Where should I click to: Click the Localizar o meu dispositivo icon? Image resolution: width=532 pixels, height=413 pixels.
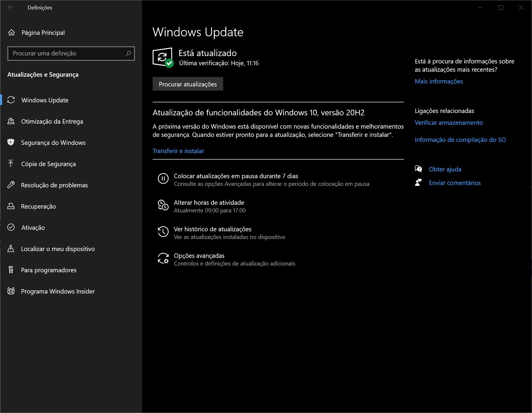click(11, 249)
